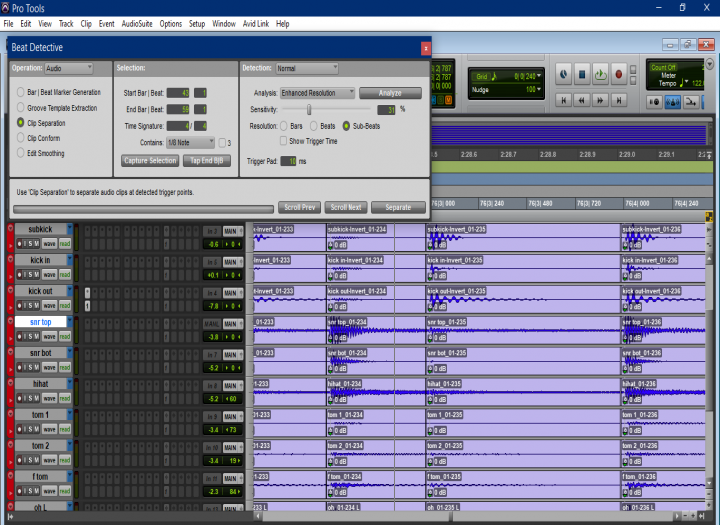
Task: Click the Rewind transport button
Action: (x=582, y=100)
